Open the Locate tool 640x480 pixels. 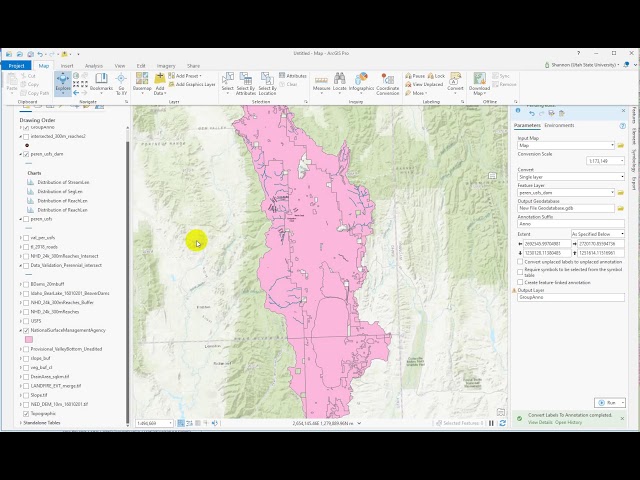pos(339,83)
